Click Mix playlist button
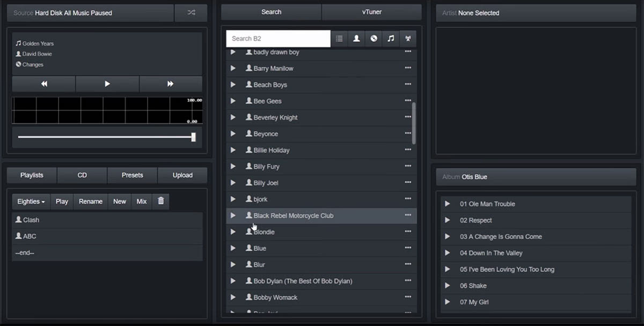The image size is (644, 326). pos(142,202)
